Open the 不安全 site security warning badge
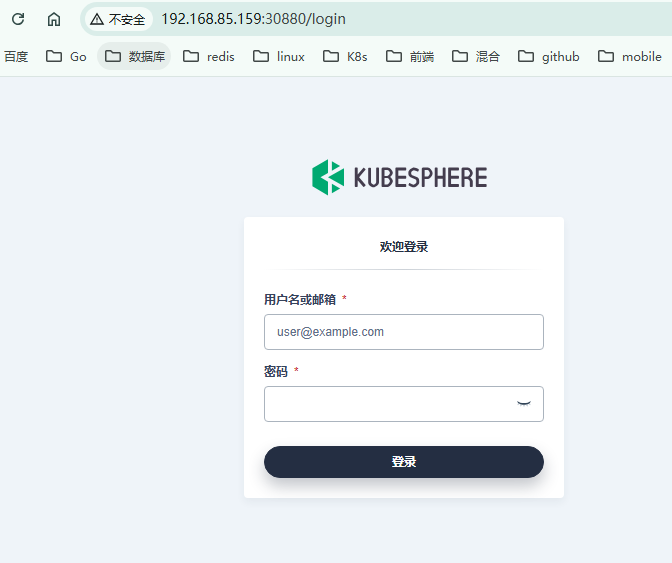672x563 pixels. click(x=118, y=19)
